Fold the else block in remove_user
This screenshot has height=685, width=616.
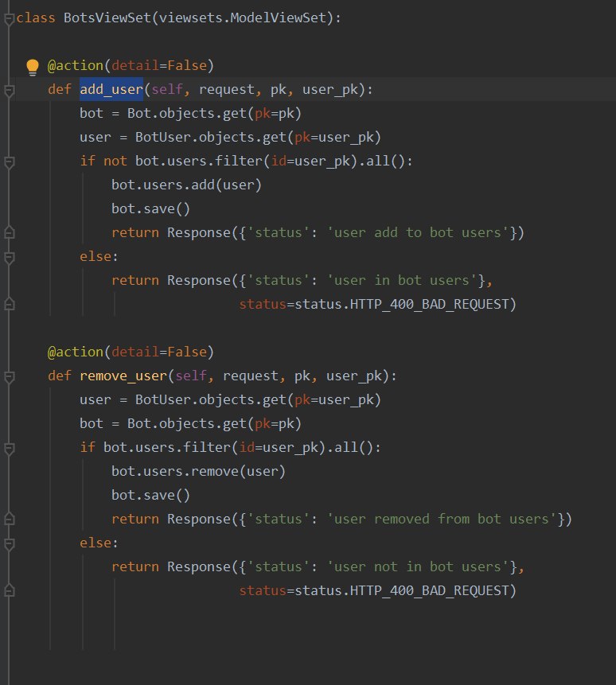click(9, 543)
